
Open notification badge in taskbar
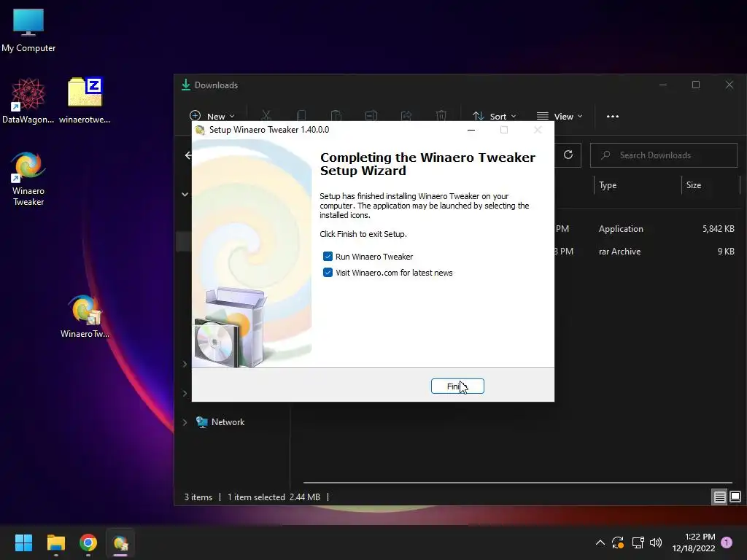pyautogui.click(x=727, y=542)
